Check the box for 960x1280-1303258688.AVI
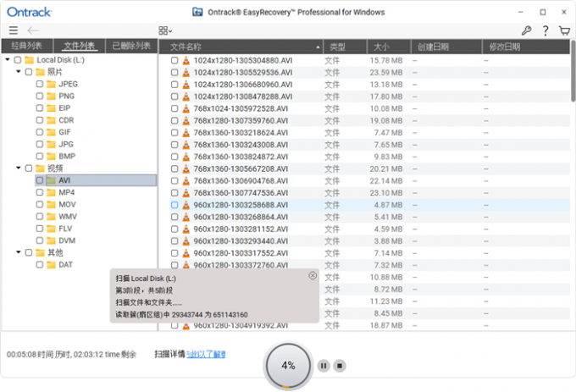This screenshot has width=576, height=392. point(174,205)
